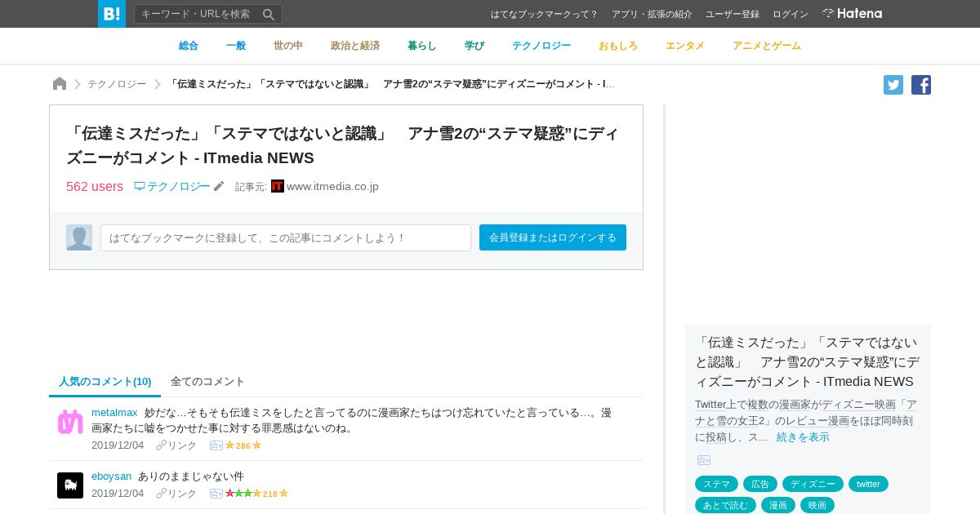Focus the bookmark comment input field
This screenshot has width=980, height=514.
tap(286, 237)
